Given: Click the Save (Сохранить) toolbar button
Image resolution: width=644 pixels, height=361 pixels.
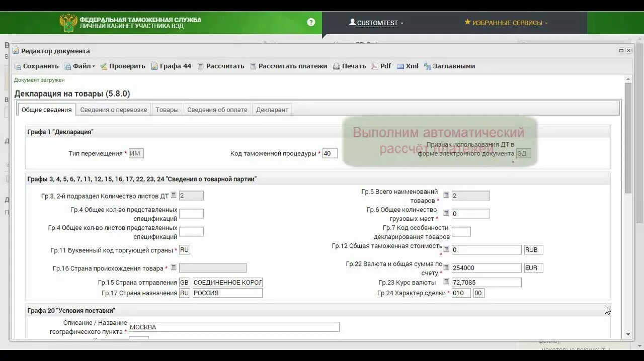Looking at the screenshot, I should pos(36,66).
